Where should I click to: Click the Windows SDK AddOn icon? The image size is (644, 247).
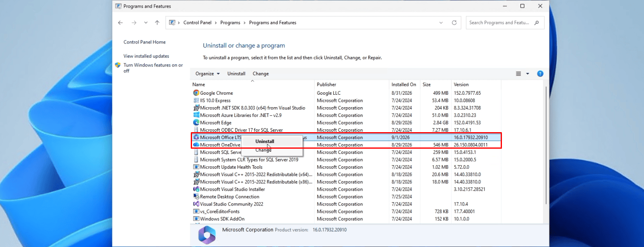click(196, 219)
